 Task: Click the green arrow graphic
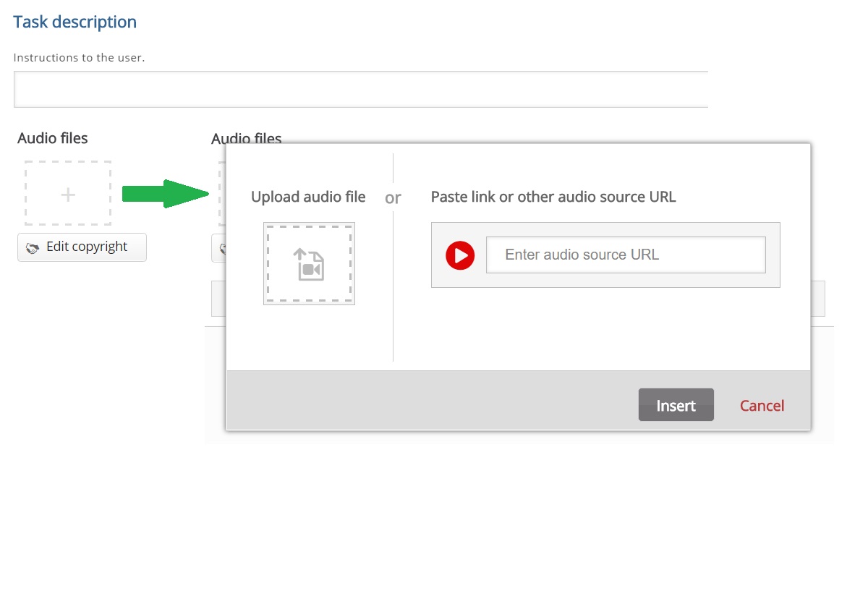pyautogui.click(x=166, y=193)
